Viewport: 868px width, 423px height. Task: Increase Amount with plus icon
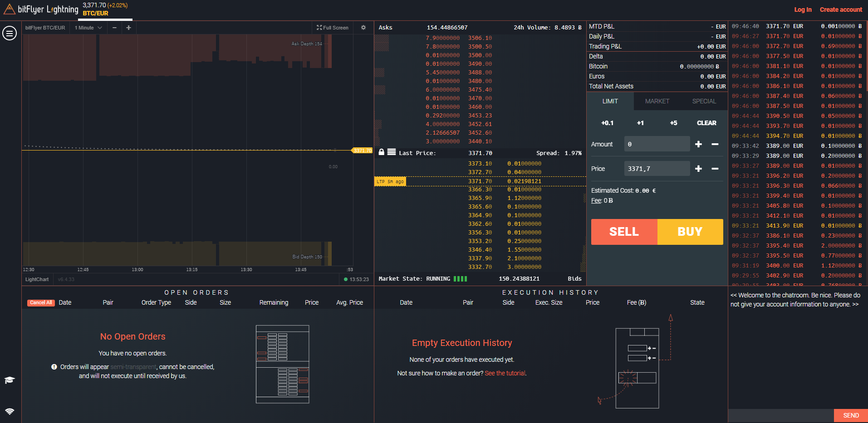coord(698,144)
